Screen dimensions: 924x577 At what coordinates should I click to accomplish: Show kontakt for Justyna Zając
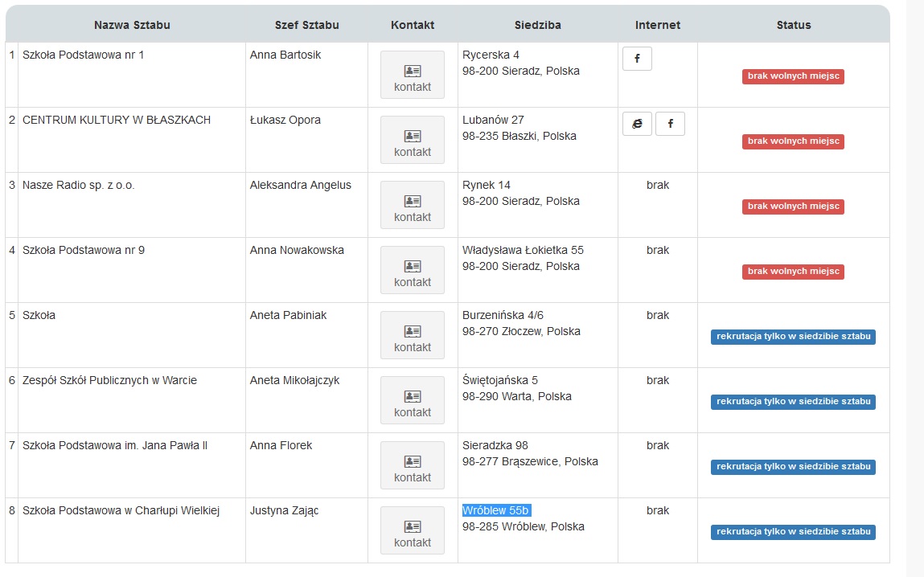point(413,530)
